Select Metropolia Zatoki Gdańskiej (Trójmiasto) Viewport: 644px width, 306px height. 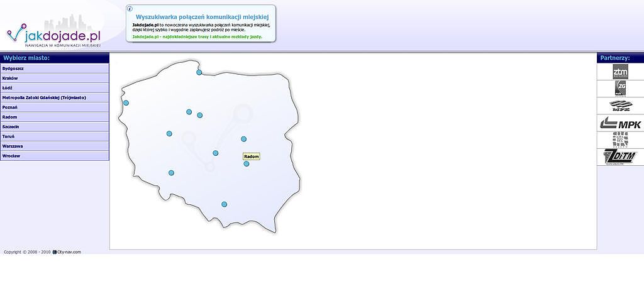55,97
